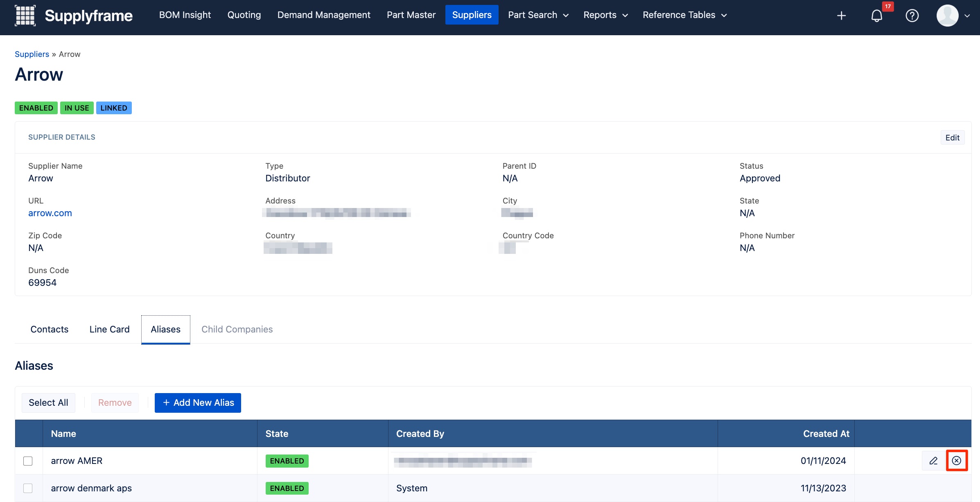The height and width of the screenshot is (502, 980).
Task: Click the user avatar picture
Action: coord(947,16)
